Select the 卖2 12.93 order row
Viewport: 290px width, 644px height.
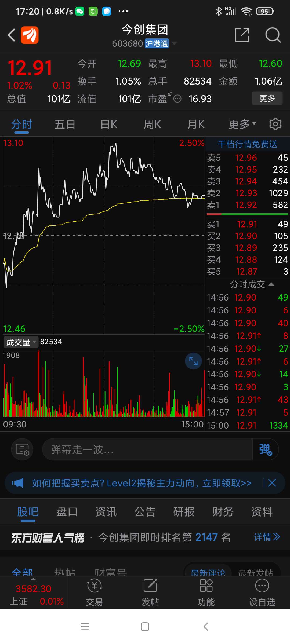tap(248, 193)
